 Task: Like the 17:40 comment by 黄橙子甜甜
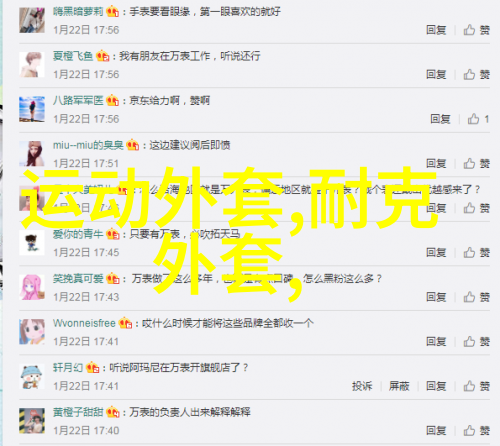click(476, 430)
